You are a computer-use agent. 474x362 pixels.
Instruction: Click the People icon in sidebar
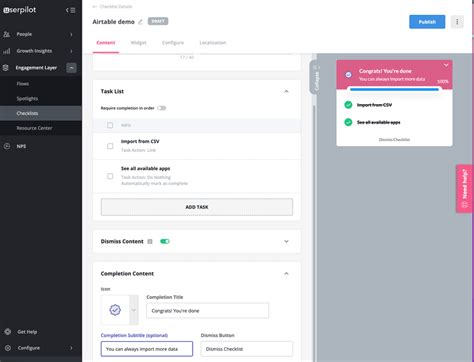point(6,34)
